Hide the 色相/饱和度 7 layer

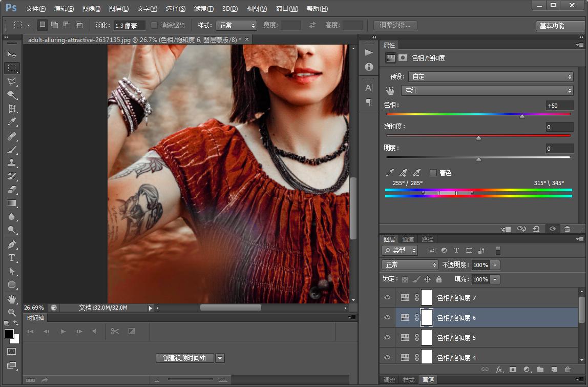click(x=387, y=298)
